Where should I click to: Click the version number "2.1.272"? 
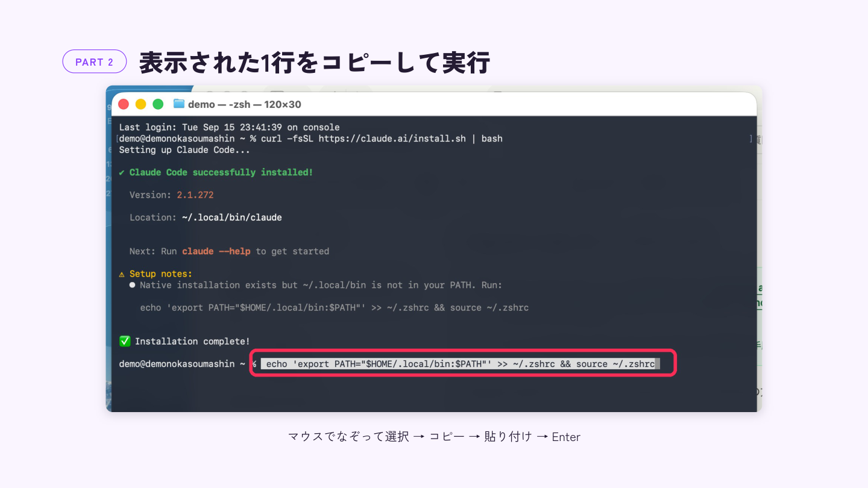click(195, 195)
